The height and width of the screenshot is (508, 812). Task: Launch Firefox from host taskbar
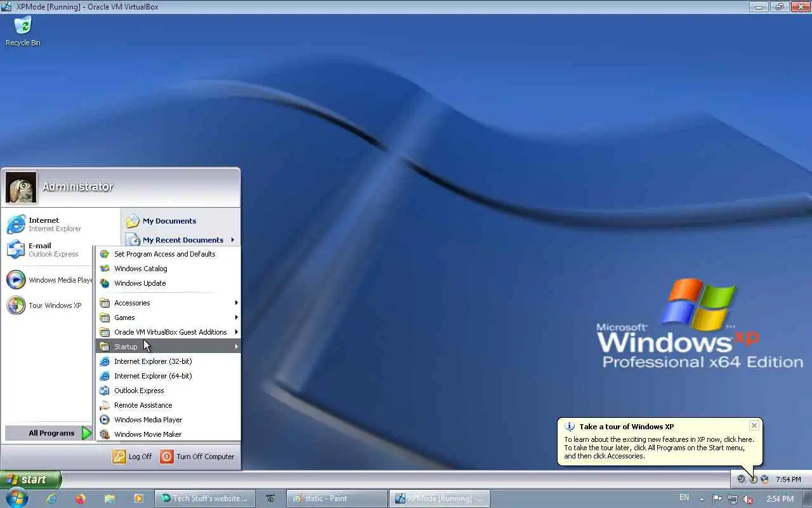[80, 498]
